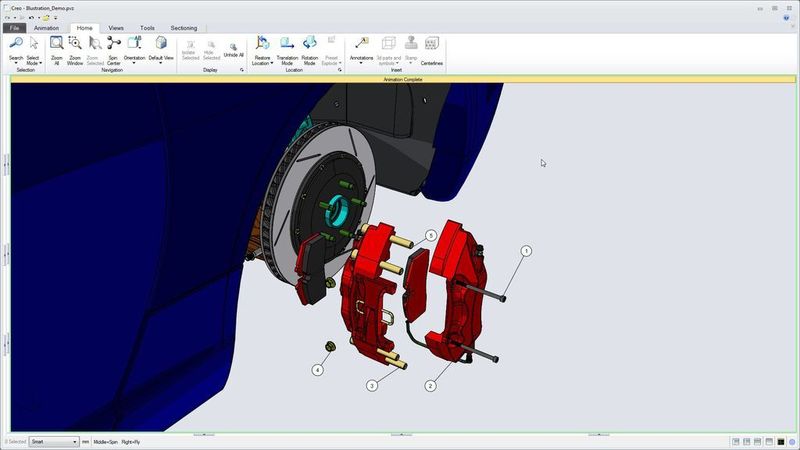800x450 pixels.
Task: Open the Smart selection filter combo box
Action: (53, 441)
